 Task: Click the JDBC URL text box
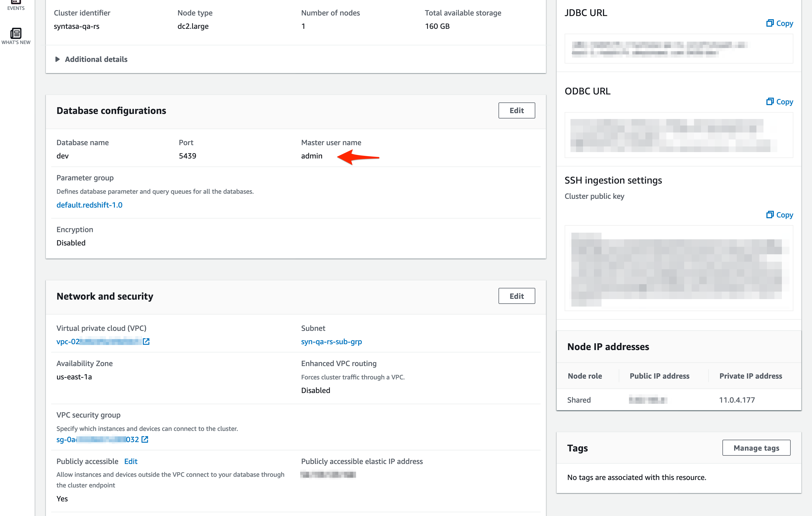point(678,49)
